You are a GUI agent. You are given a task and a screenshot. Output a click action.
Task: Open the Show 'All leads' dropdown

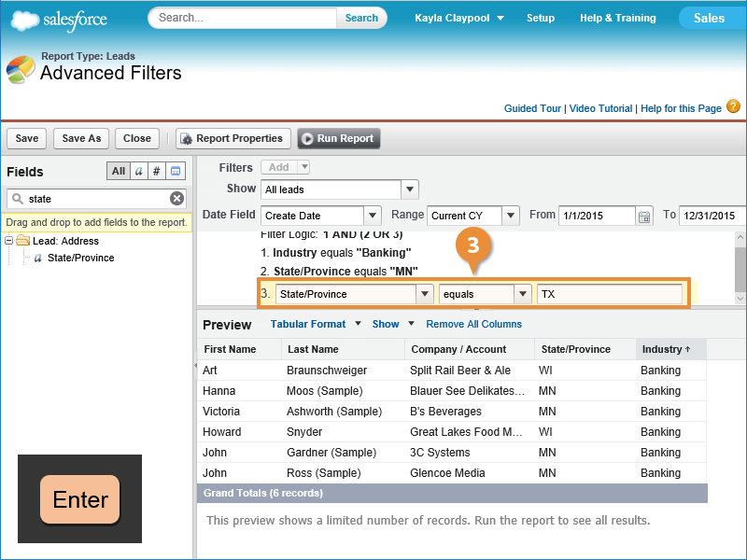click(409, 189)
